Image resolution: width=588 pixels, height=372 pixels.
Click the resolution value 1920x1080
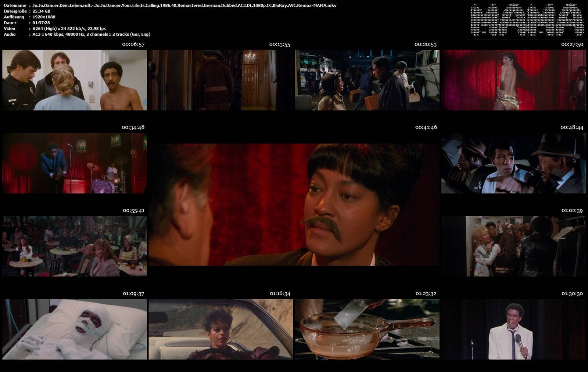click(44, 17)
